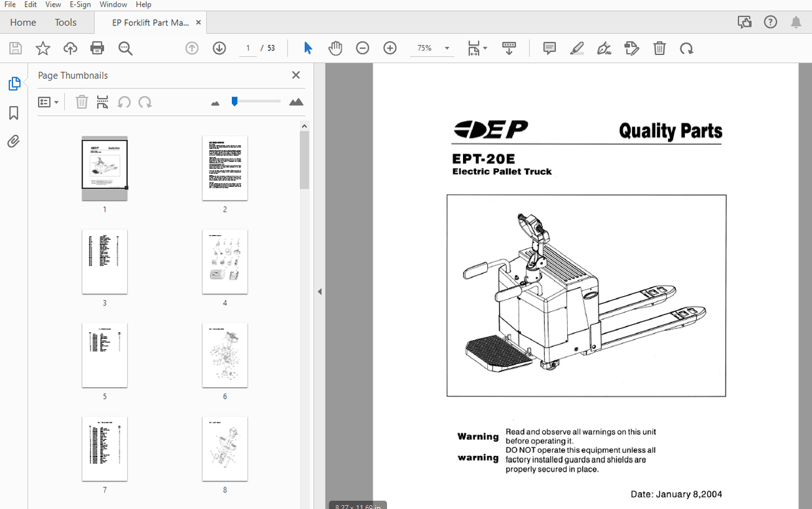Open the E-Sign menu
Viewport: 812px width, 509px height.
click(x=80, y=5)
